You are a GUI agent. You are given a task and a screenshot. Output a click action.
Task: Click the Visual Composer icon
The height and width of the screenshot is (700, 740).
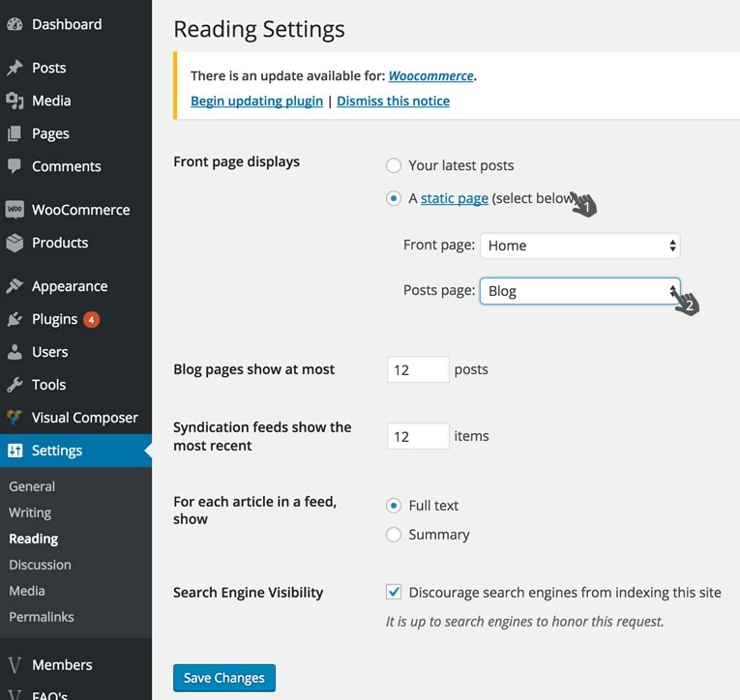pyautogui.click(x=15, y=418)
